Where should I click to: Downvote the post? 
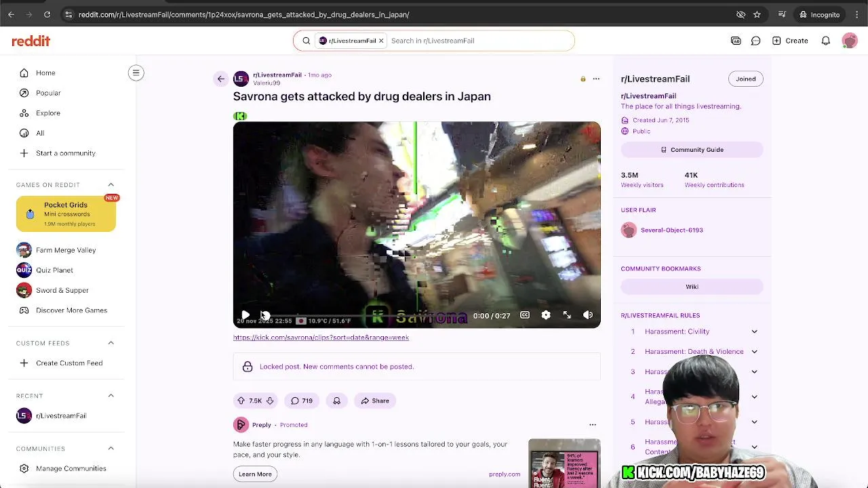270,401
